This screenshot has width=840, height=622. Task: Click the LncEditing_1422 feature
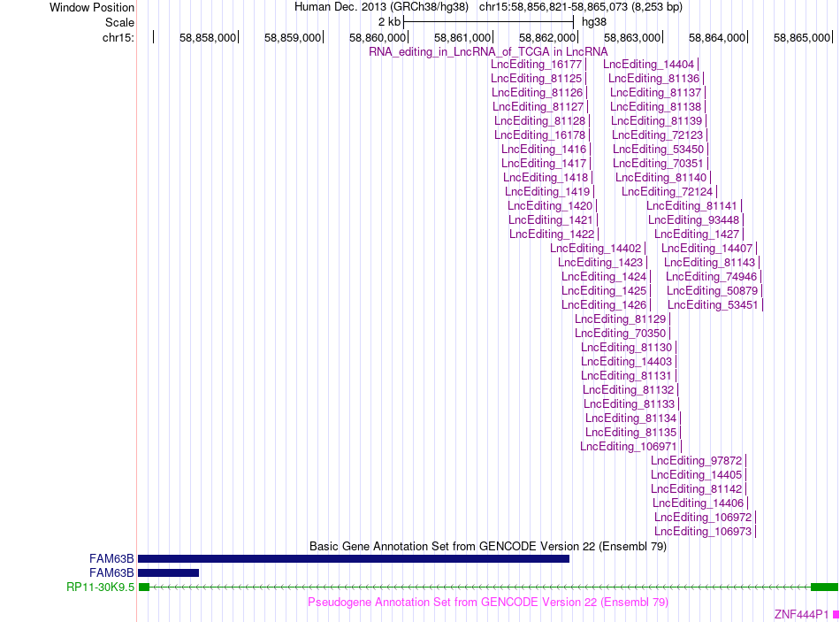(x=552, y=234)
